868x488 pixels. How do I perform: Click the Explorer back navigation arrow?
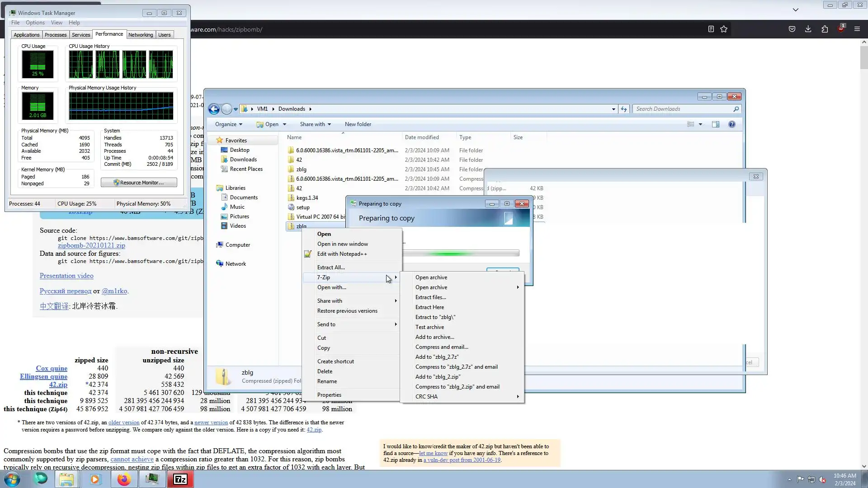[x=214, y=109]
